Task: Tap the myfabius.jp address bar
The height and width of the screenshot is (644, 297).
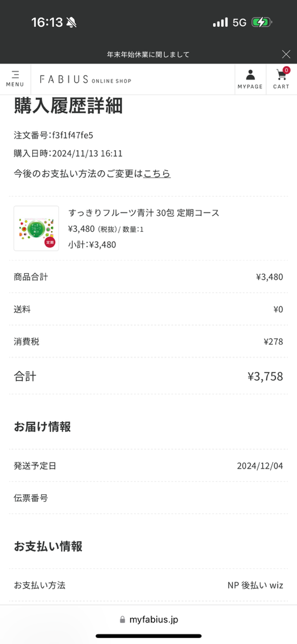Action: coord(148,619)
